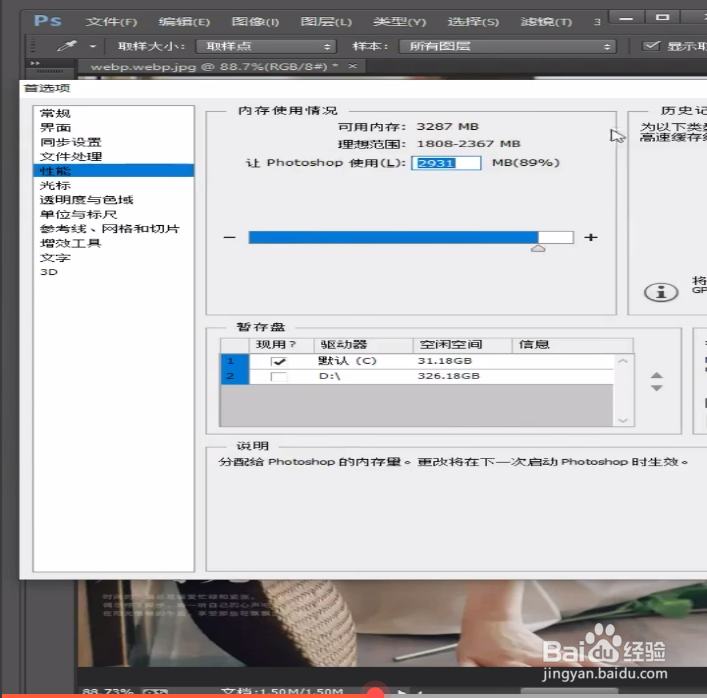Select 常规 in preferences list
Screen dimensions: 707x698
(114, 113)
